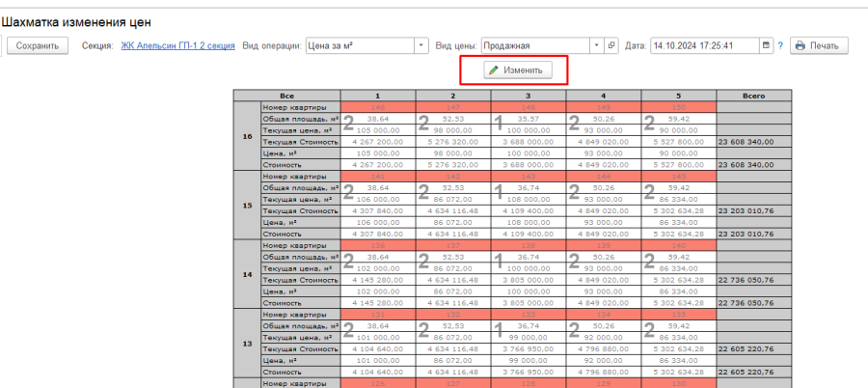868x388 pixels.
Task: Select apartment number cell 141
Action: tap(378, 177)
